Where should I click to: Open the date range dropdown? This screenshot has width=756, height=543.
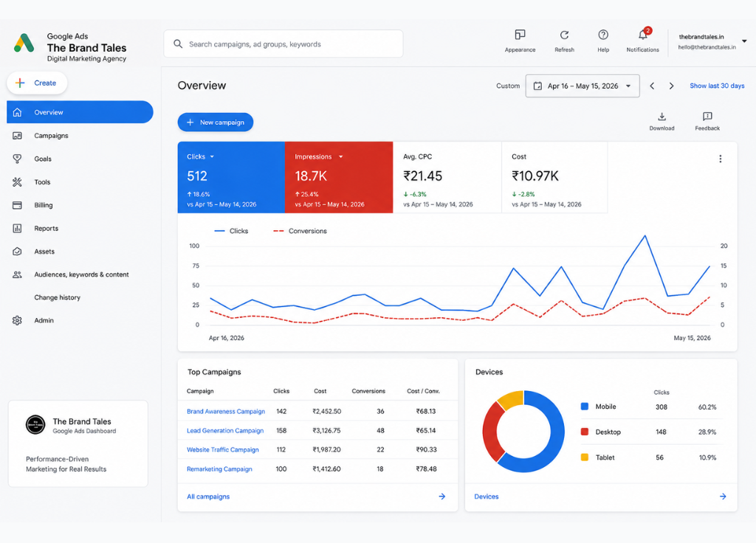click(583, 86)
